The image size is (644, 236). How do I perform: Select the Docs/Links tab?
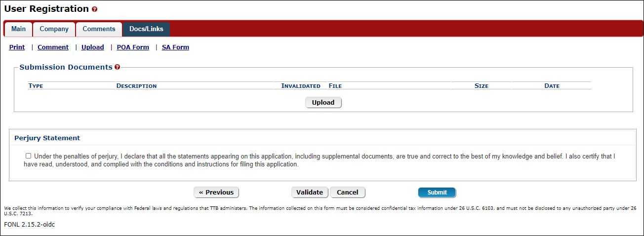click(x=146, y=29)
